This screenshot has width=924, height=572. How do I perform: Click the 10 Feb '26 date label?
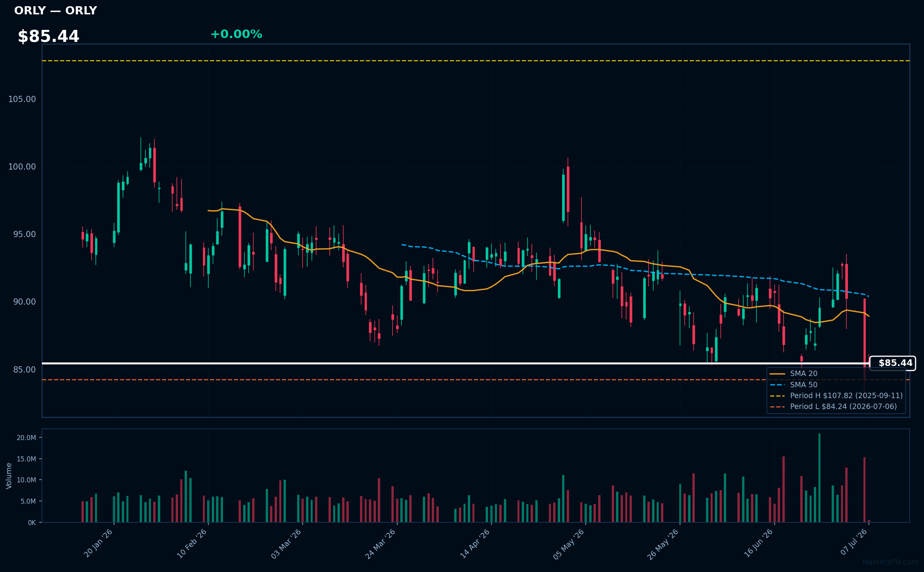coord(192,543)
